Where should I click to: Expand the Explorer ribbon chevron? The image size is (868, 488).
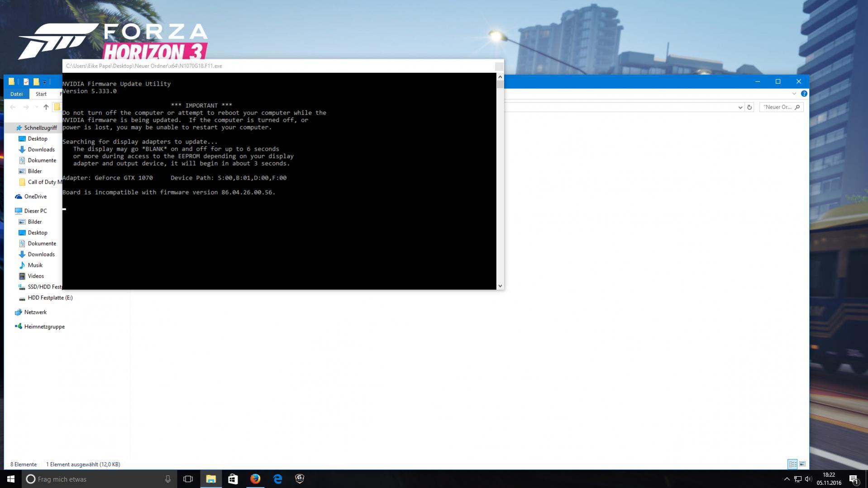pos(794,94)
